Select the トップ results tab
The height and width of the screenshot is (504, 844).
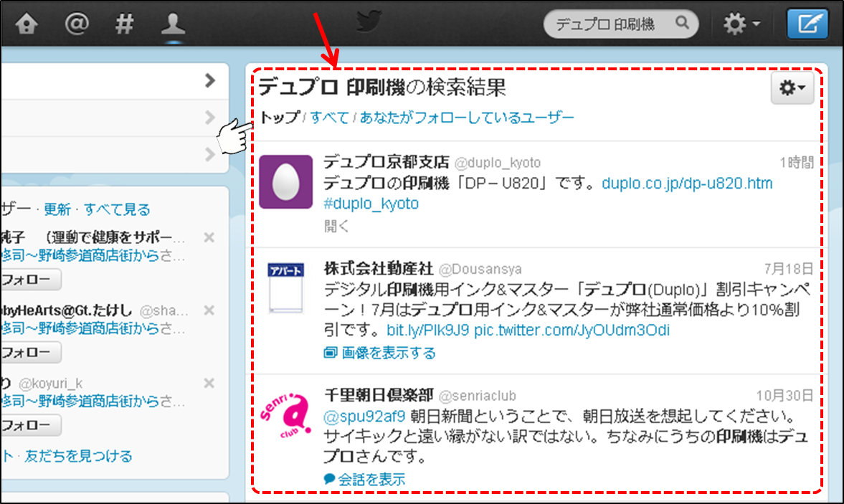[x=279, y=118]
